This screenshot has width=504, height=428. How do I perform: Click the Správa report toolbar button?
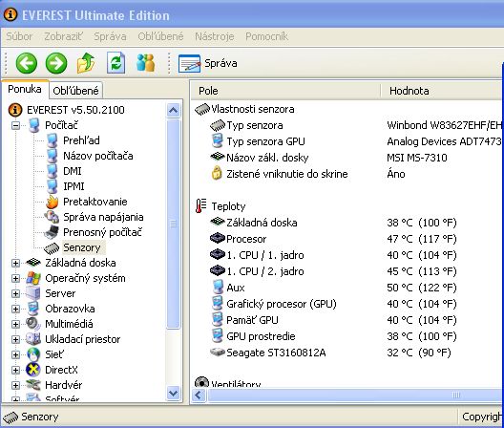pos(208,63)
